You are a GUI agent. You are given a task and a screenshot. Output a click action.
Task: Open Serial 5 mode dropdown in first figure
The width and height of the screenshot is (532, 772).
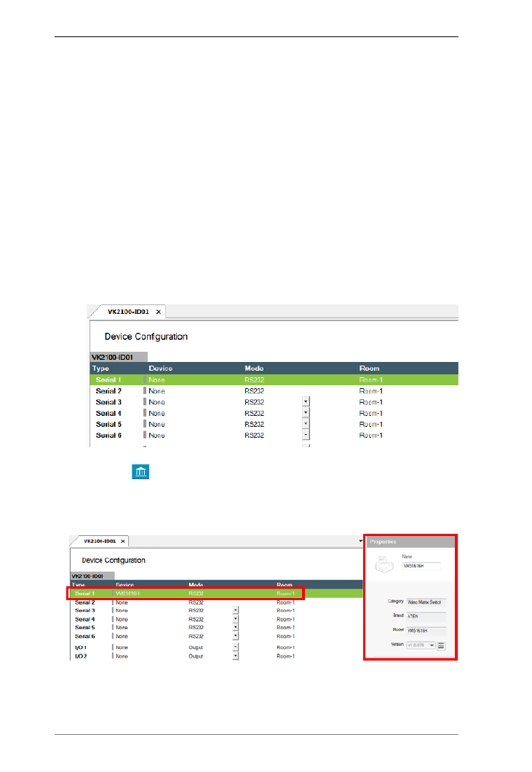pos(306,423)
